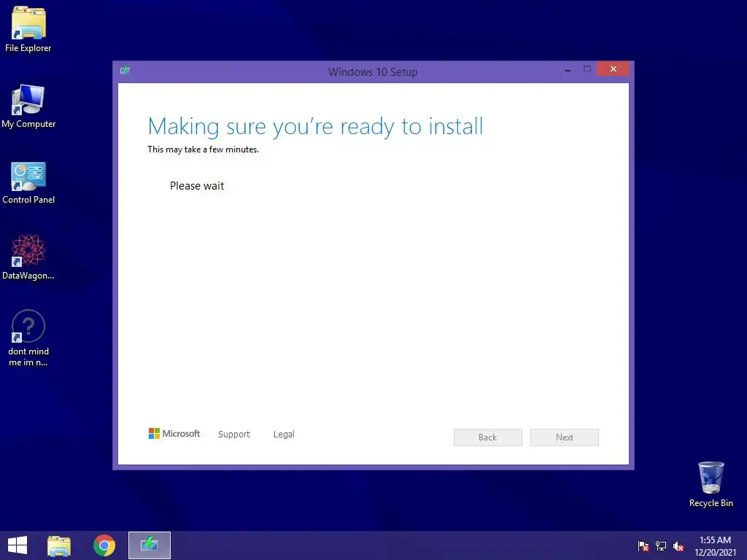Screen dimensions: 747x560
Task: Click the 'Please wait' status text
Action: [197, 186]
